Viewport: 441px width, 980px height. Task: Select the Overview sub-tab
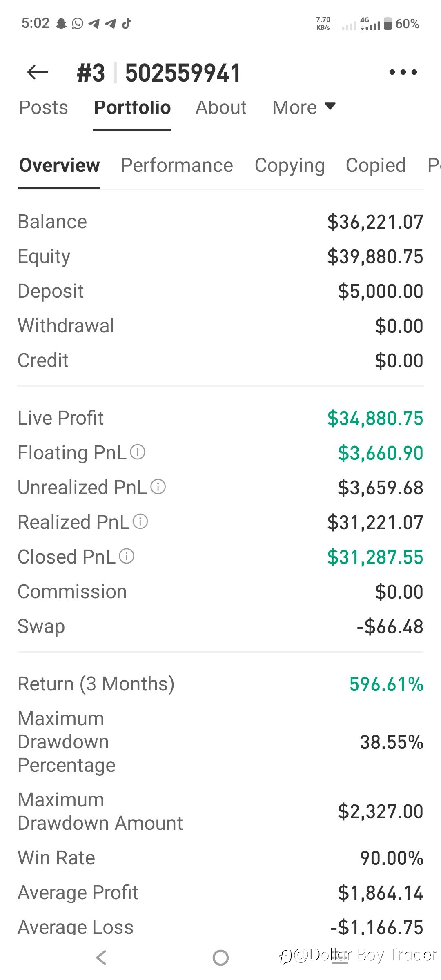[59, 165]
